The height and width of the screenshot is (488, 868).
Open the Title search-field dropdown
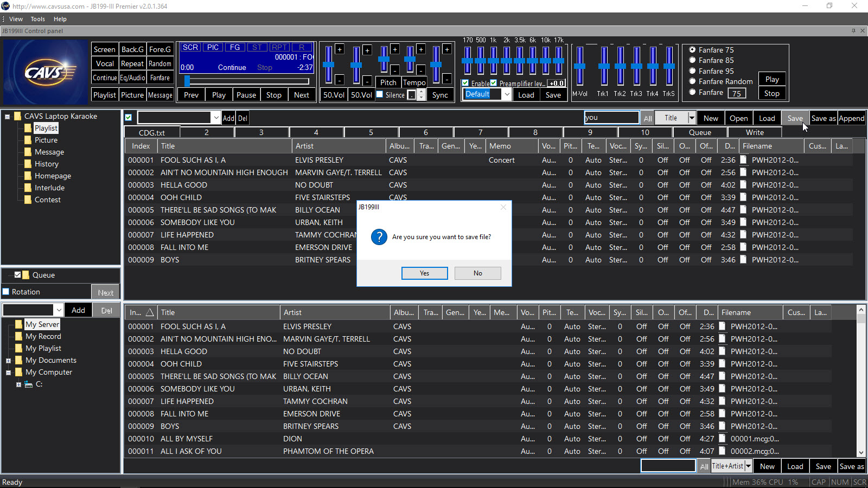pos(692,118)
